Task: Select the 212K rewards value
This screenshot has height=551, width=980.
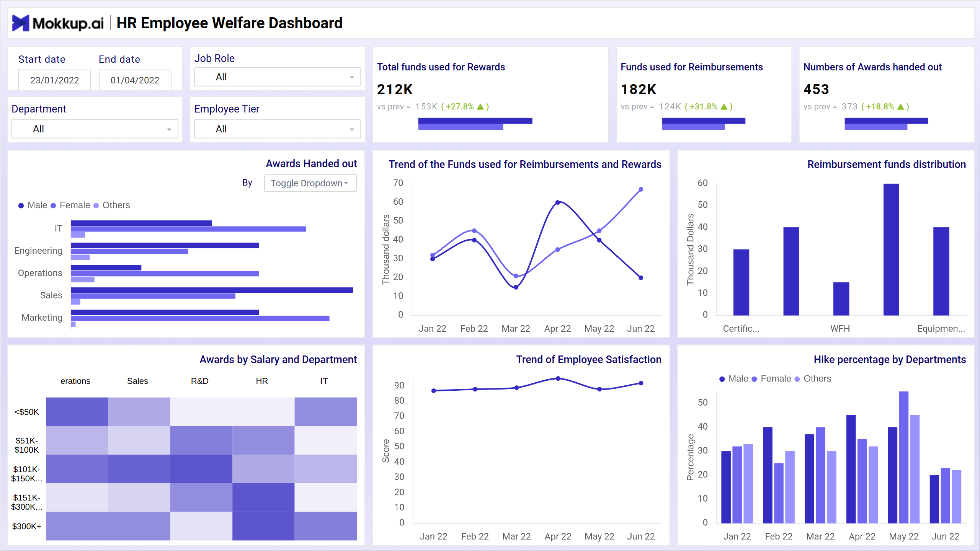Action: tap(395, 89)
